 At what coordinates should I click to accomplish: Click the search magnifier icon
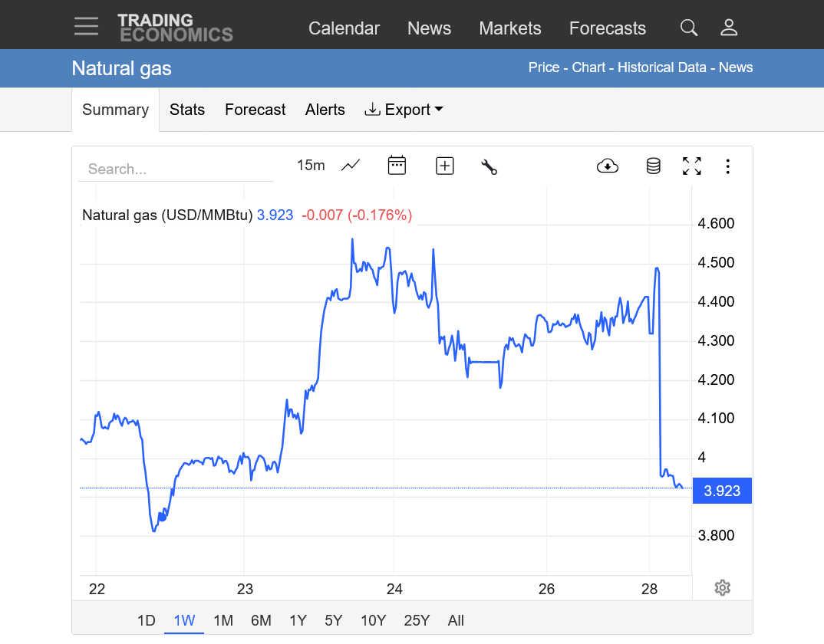pos(689,28)
